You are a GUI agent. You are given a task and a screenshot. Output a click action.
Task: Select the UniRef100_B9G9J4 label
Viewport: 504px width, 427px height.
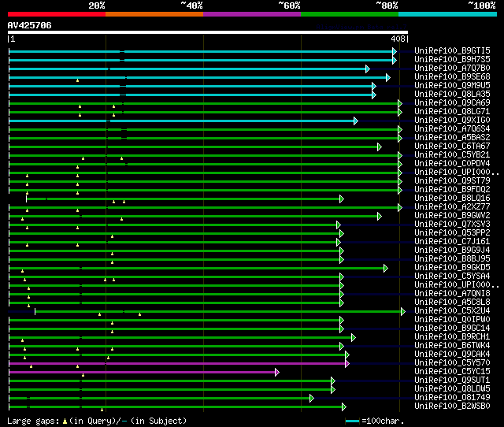452,251
